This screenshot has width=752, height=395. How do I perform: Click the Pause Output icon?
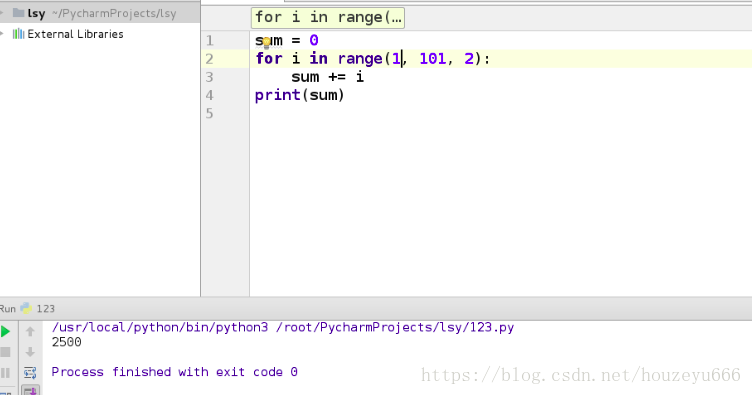[5, 372]
